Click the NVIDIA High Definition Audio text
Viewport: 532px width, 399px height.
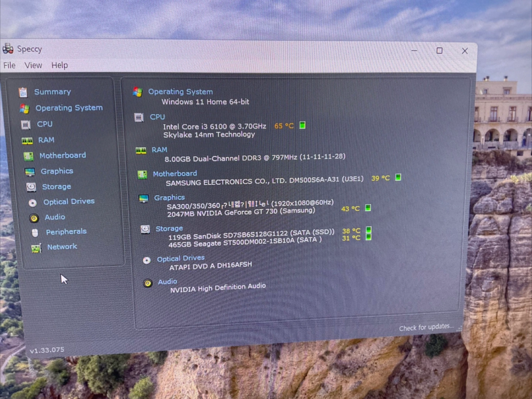coord(218,288)
